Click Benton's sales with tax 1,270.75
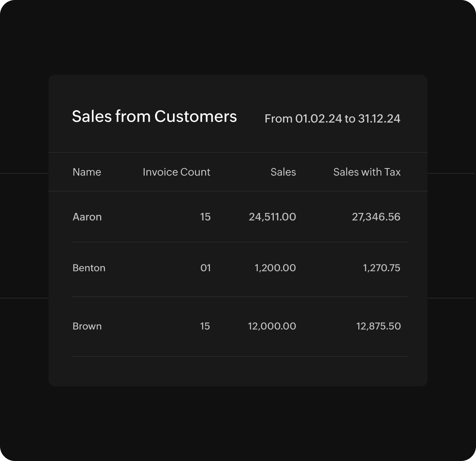This screenshot has width=476, height=461. (381, 268)
